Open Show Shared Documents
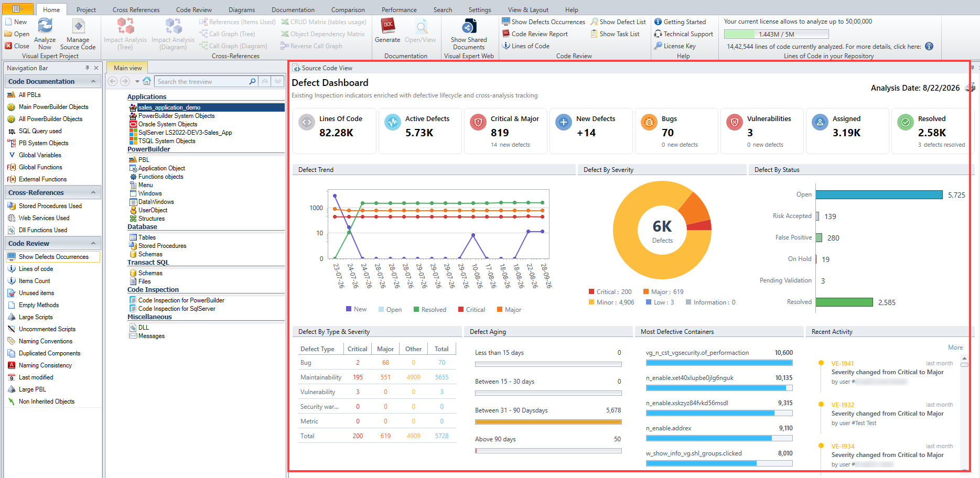 pyautogui.click(x=469, y=35)
